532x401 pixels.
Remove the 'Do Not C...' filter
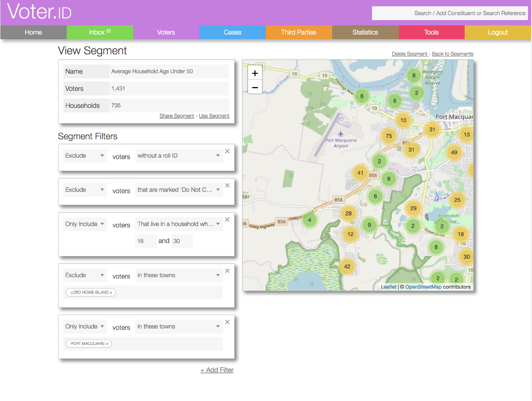pos(227,185)
